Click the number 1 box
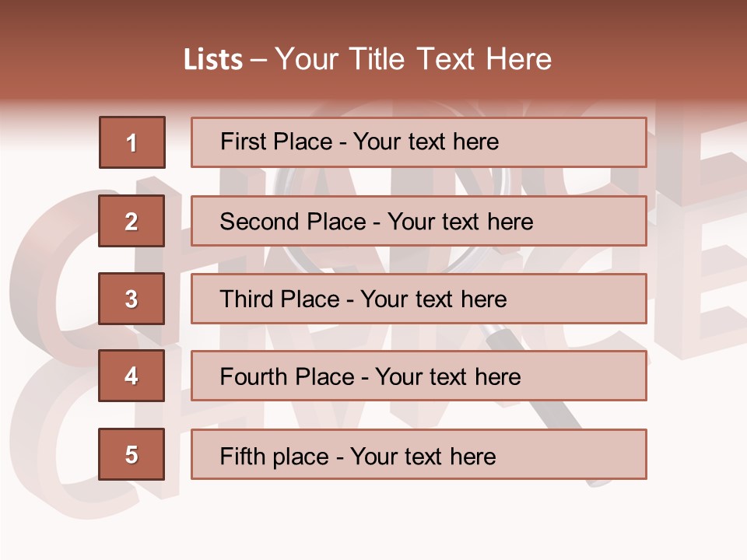 (132, 142)
